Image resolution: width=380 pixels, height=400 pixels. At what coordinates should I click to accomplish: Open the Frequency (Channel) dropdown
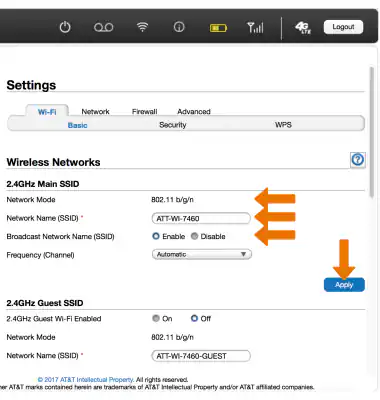(202, 254)
